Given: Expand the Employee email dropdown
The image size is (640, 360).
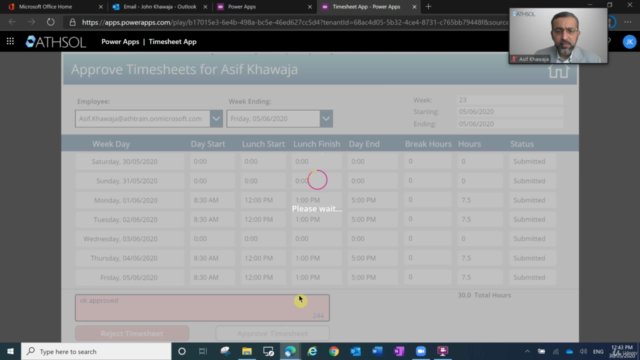Looking at the screenshot, I should tap(216, 118).
